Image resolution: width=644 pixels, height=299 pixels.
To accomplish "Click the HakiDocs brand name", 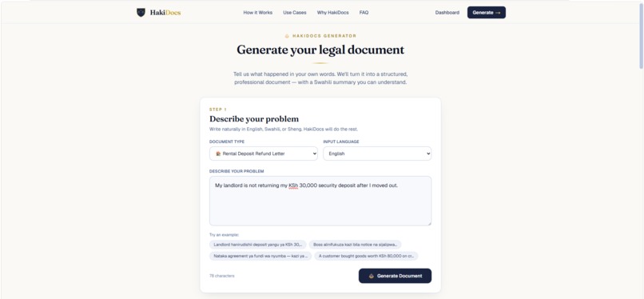I will (x=165, y=12).
